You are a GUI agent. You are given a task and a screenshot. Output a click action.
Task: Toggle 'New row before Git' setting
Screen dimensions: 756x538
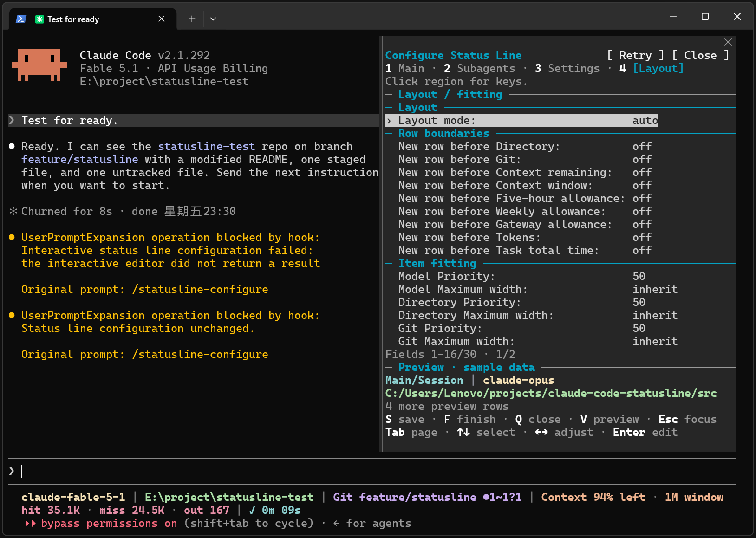(525, 159)
